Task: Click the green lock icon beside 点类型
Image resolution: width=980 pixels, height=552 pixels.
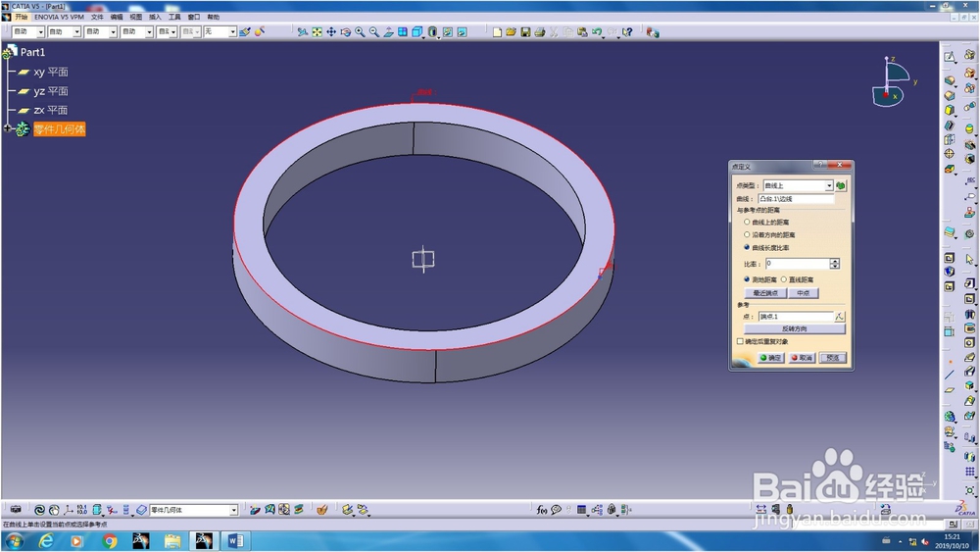Action: pos(841,185)
